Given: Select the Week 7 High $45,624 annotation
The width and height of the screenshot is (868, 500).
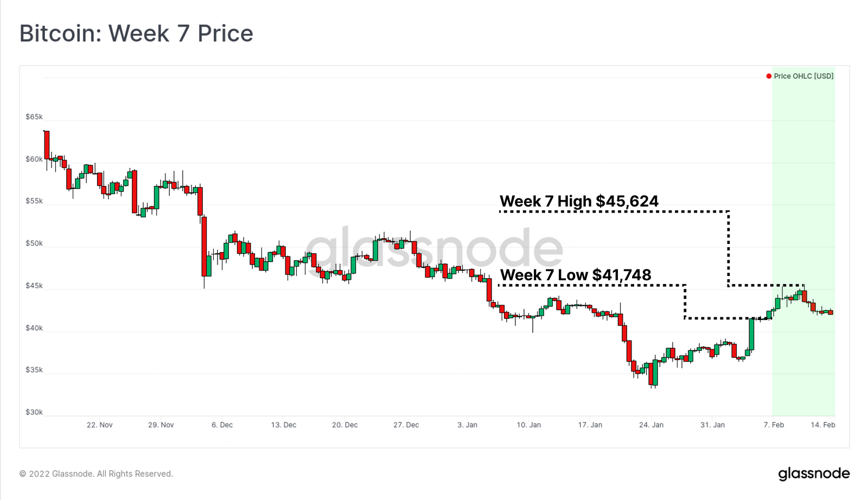Looking at the screenshot, I should (579, 201).
